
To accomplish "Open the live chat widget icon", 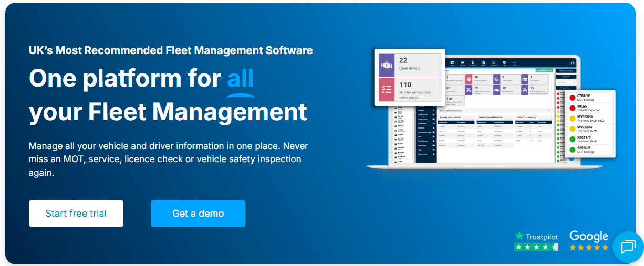I will tap(628, 247).
